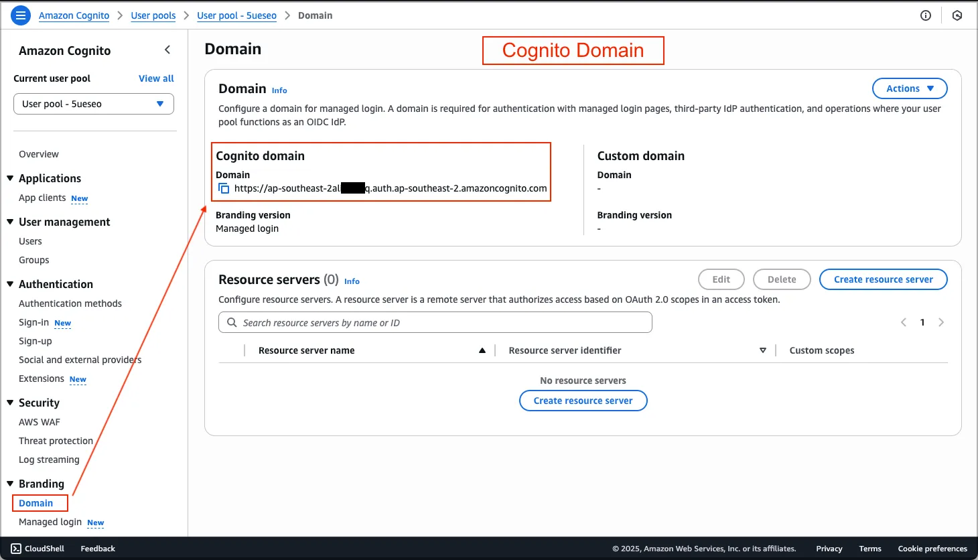
Task: Open the Actions dropdown
Action: point(909,88)
